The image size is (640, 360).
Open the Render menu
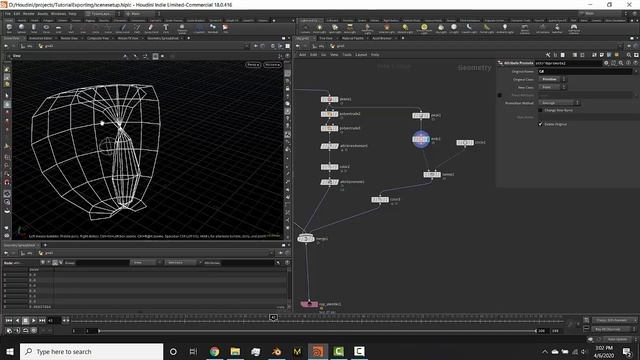(29, 14)
